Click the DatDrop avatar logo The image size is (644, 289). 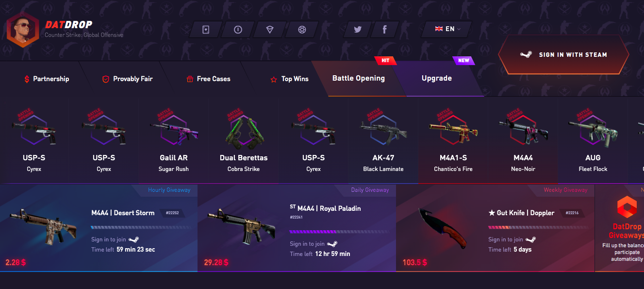23,28
